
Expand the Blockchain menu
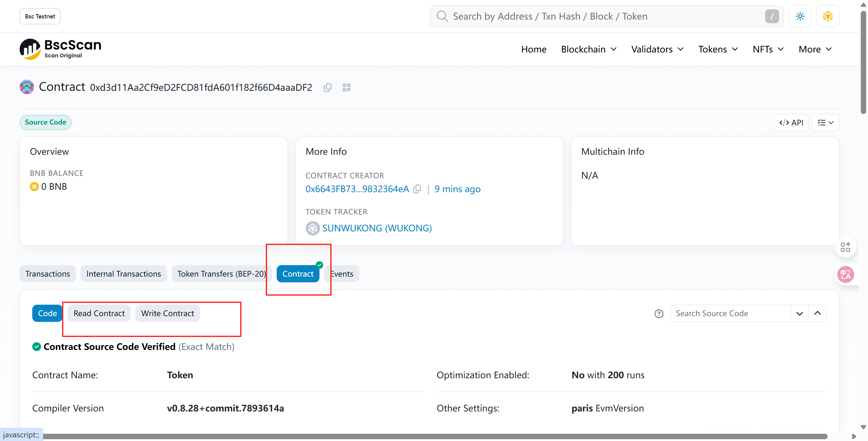[x=589, y=49]
